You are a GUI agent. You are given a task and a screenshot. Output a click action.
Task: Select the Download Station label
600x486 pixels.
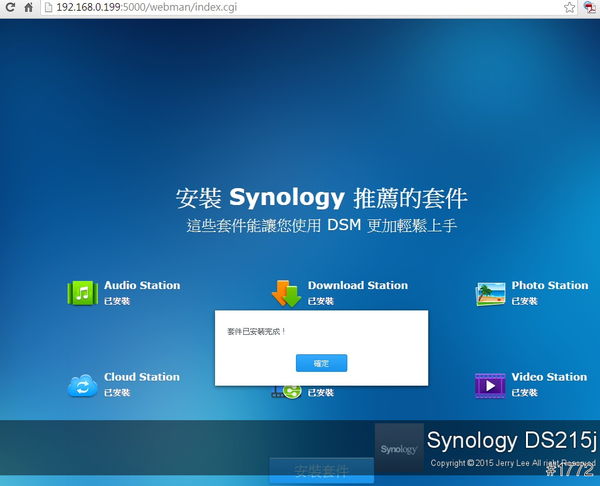(357, 285)
